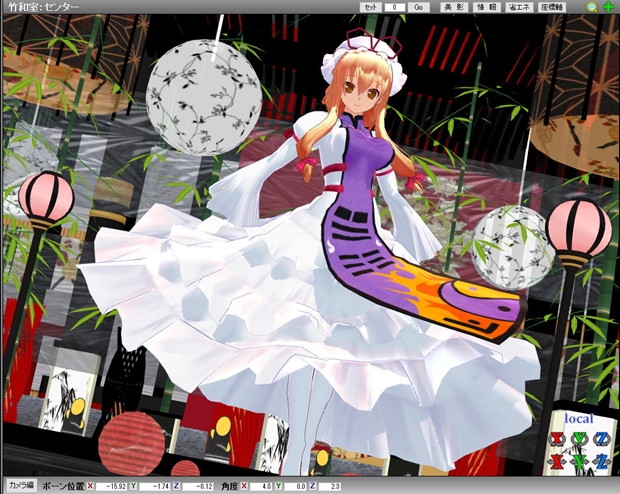Click the カメラ編 mode button
Screen dimensions: 620x494
pos(21,485)
